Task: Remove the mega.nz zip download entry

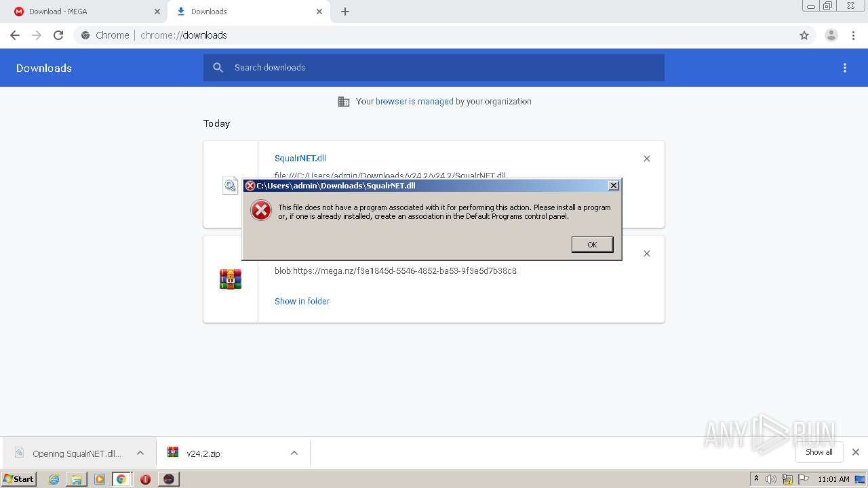Action: (647, 253)
